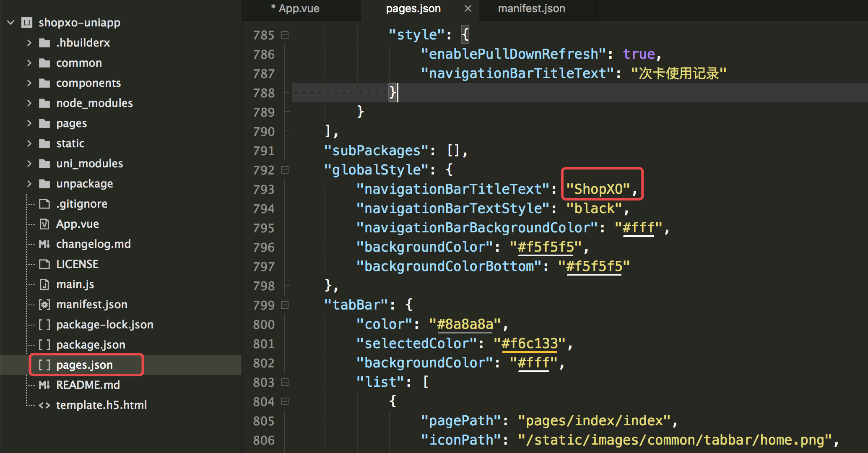Screen dimensions: 868x453
Task: Switch to the manifest.json editor tab
Action: pyautogui.click(x=531, y=8)
